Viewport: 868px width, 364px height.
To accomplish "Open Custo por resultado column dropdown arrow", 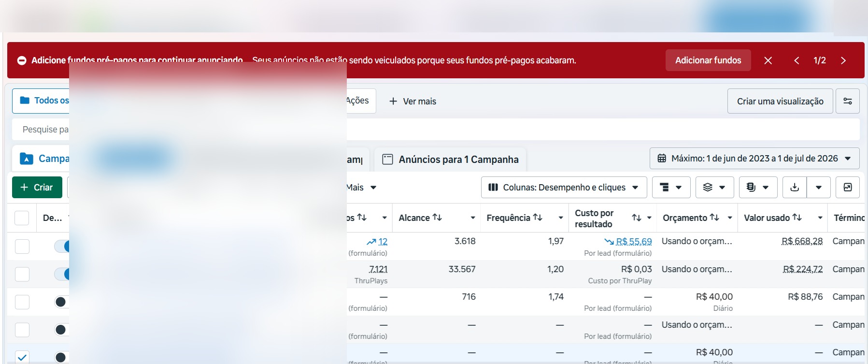I will click(649, 218).
